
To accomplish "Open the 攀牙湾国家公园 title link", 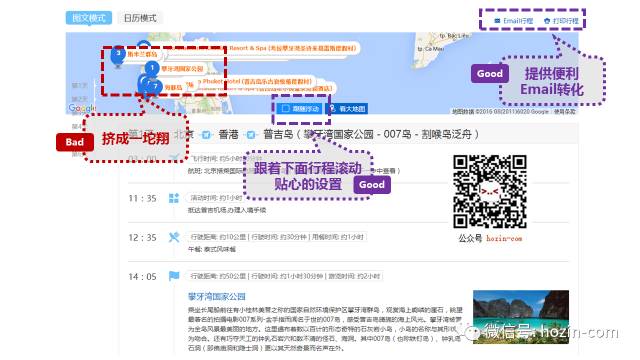I will click(x=217, y=297).
